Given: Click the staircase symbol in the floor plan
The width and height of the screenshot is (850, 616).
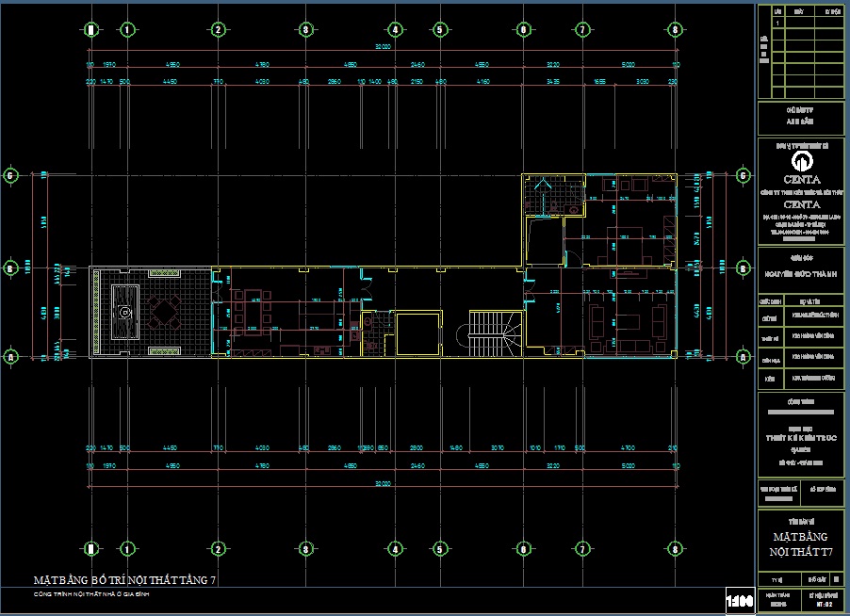Looking at the screenshot, I should [x=494, y=333].
